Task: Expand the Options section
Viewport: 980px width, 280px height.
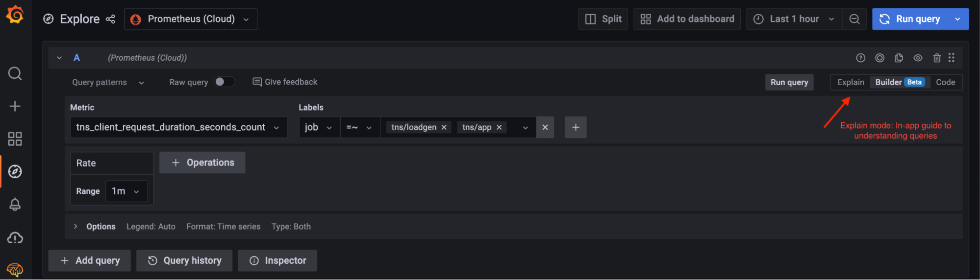Action: pos(75,226)
